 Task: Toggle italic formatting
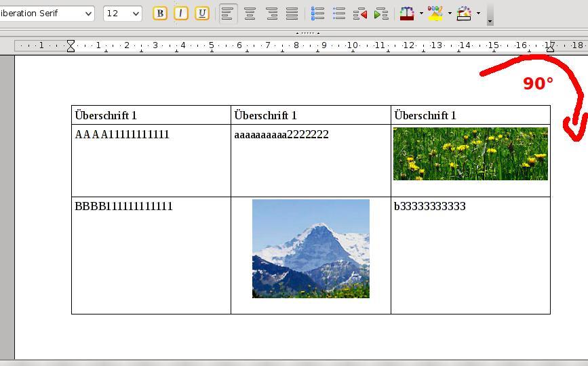tap(181, 14)
